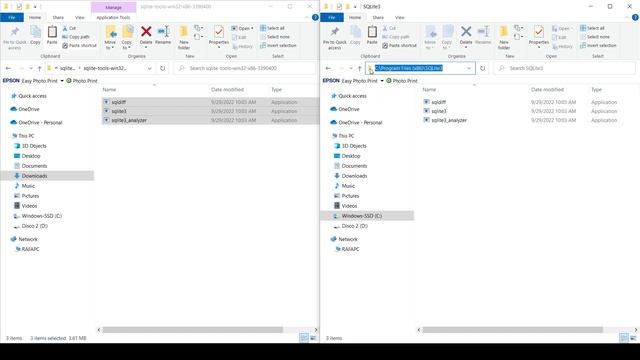Screen dimensions: 640x360
Task: Click Copy path in left window ribbon
Action: coord(76,37)
